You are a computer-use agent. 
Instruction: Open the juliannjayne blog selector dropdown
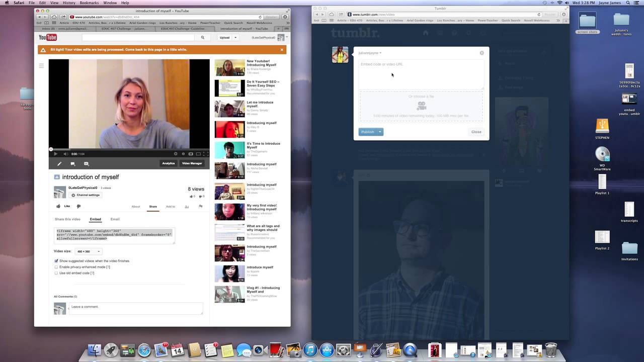click(370, 53)
